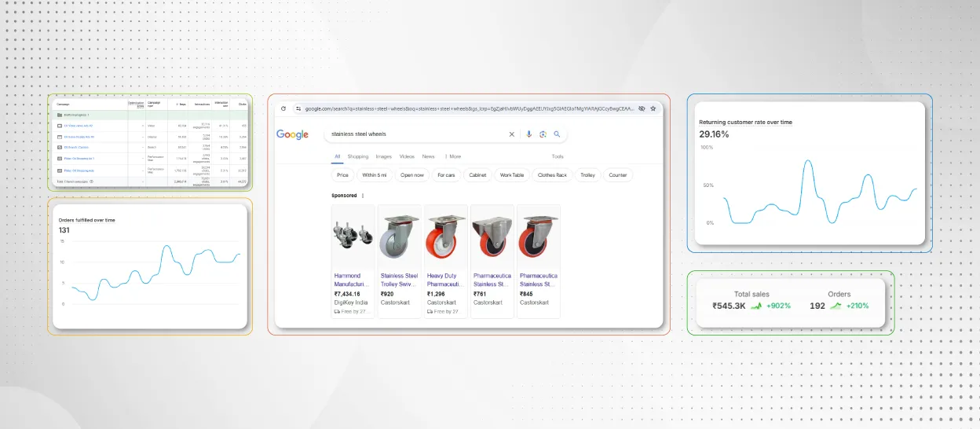Apply the Price filter chip

point(342,175)
